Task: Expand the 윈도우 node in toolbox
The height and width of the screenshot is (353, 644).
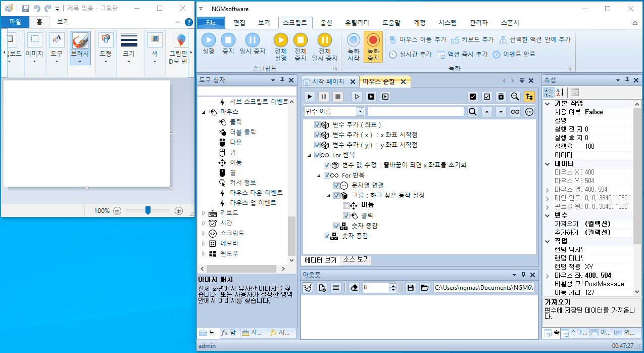Action: point(204,253)
